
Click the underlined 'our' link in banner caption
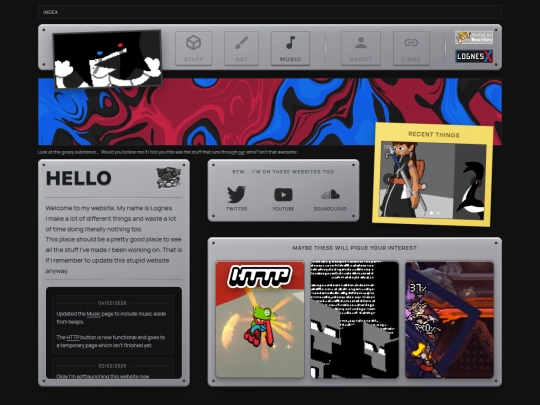tap(241, 152)
